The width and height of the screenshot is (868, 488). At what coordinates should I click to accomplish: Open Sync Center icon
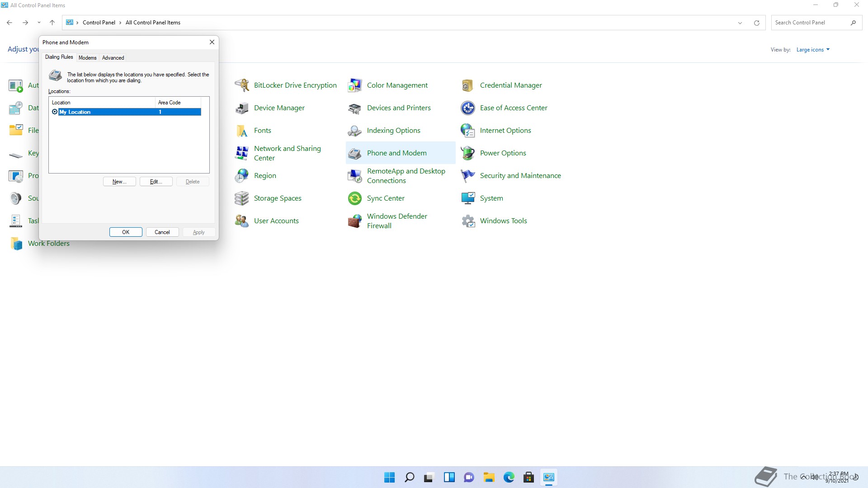coord(355,198)
